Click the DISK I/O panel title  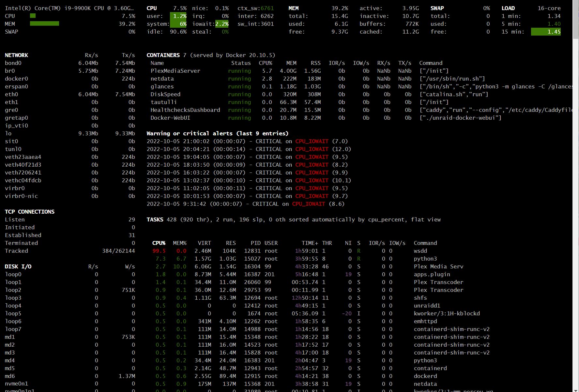coord(18,266)
